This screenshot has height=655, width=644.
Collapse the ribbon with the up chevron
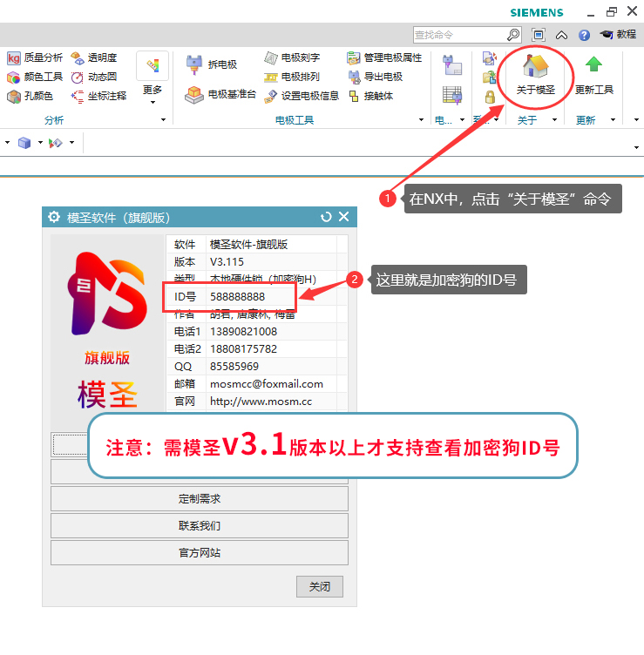pos(561,35)
